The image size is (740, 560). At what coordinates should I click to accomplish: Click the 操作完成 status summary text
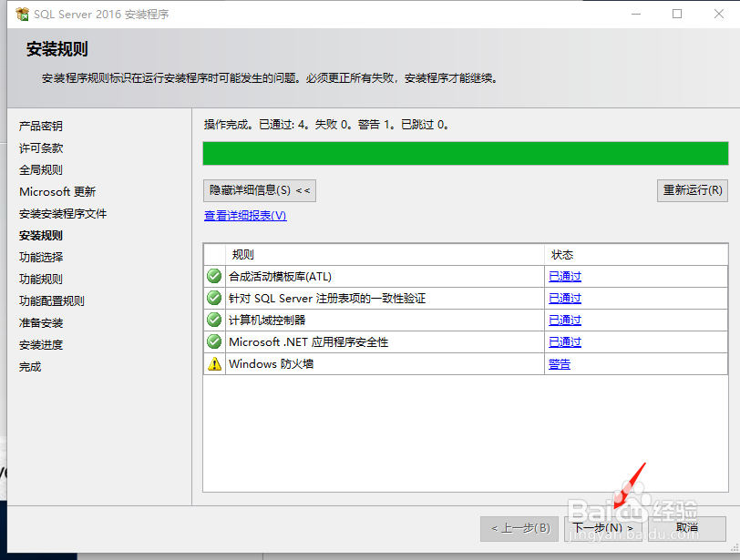click(326, 125)
